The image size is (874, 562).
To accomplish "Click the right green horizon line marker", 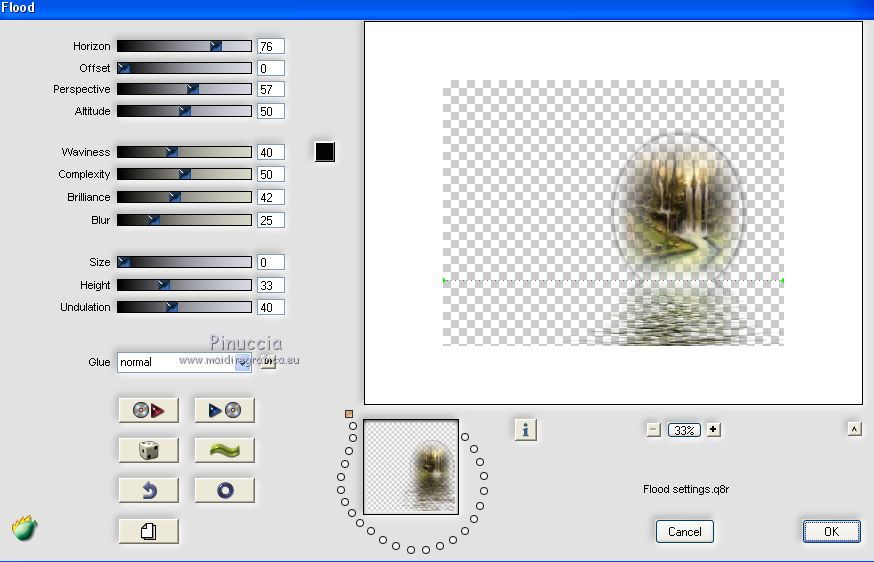I will pos(782,280).
